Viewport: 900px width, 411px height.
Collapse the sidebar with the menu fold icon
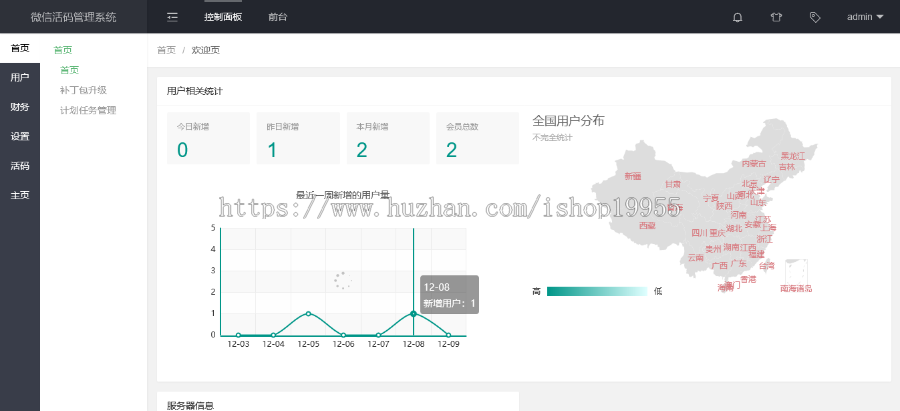[172, 17]
